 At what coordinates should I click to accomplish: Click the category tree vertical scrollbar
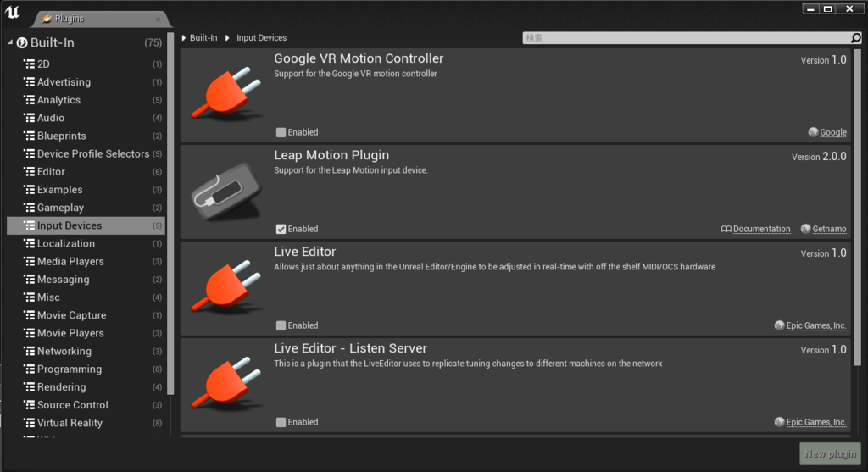tap(170, 213)
